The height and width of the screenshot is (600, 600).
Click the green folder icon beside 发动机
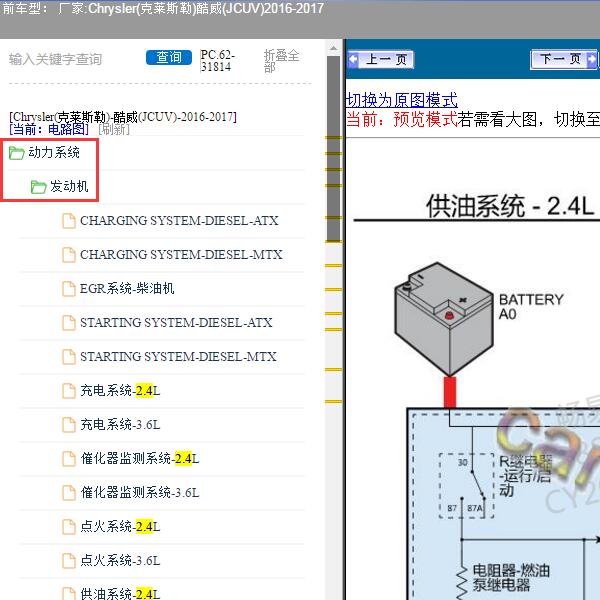tap(39, 187)
